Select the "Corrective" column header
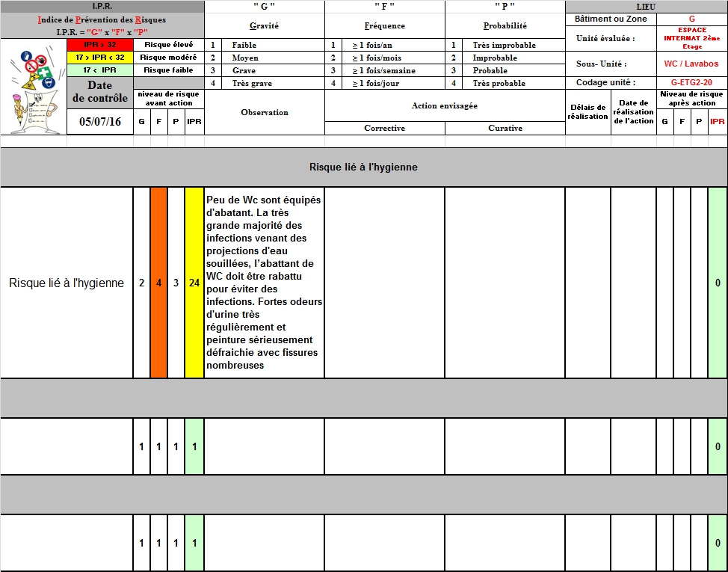The width and height of the screenshot is (728, 572). [x=384, y=129]
